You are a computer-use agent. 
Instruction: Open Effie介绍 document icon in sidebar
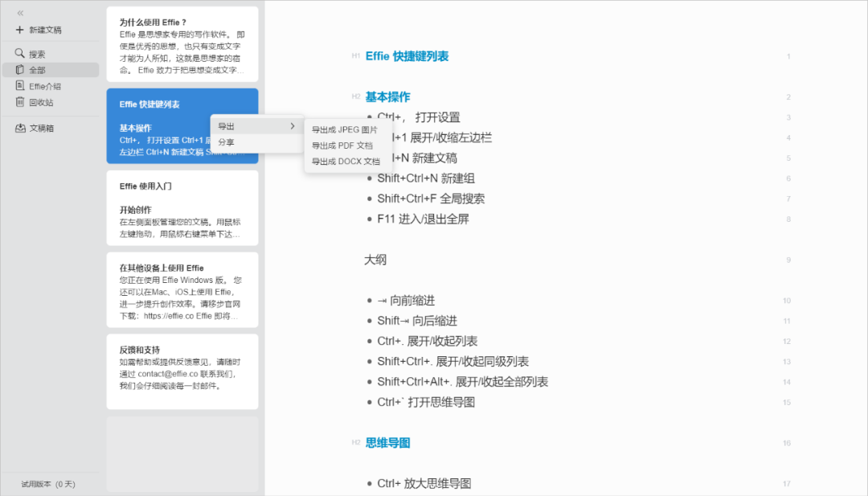(x=20, y=86)
